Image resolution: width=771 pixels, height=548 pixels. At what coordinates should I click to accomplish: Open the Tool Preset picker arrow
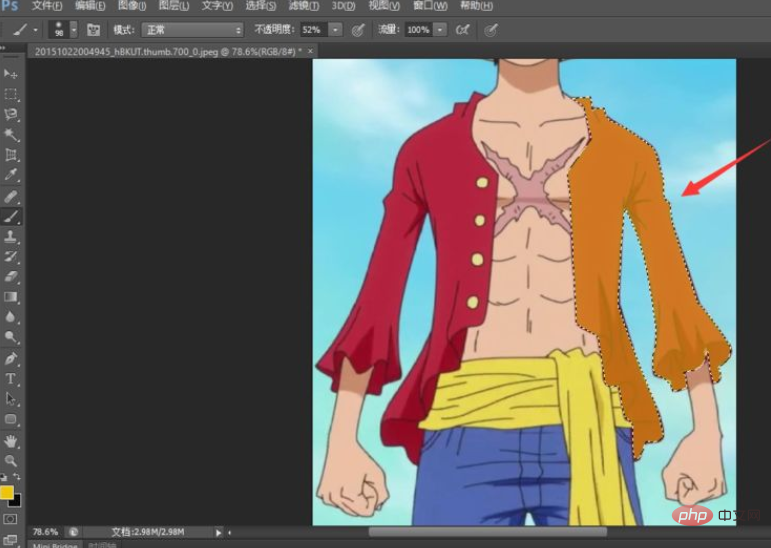click(x=36, y=30)
